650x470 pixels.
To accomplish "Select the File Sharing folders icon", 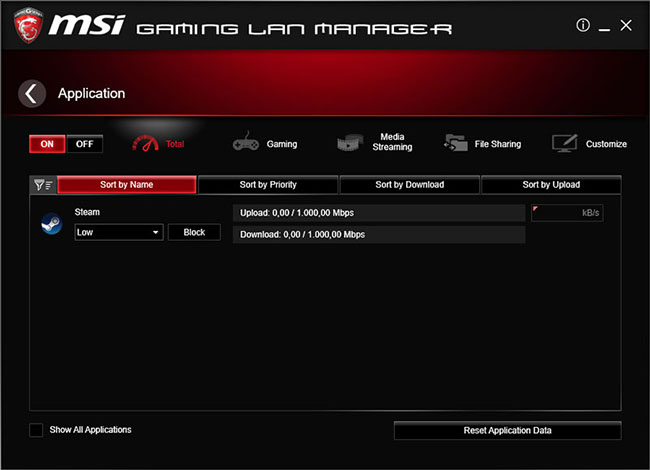I will pos(456,143).
